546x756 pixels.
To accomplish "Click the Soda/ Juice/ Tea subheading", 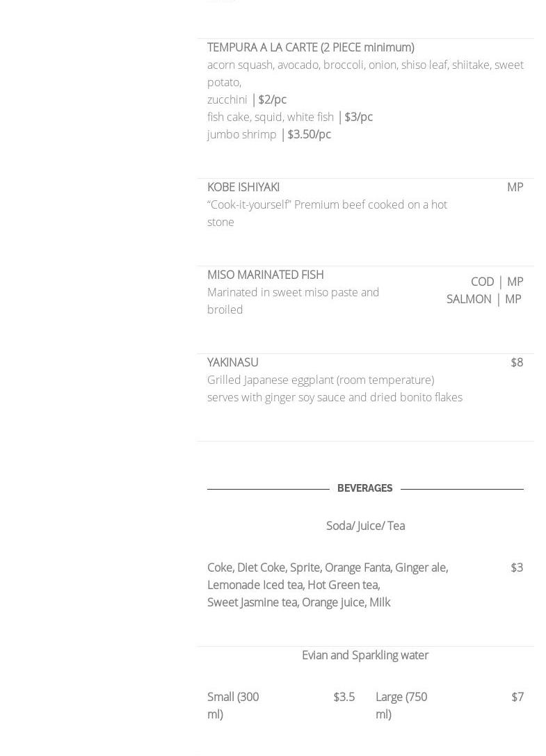I will tap(365, 526).
